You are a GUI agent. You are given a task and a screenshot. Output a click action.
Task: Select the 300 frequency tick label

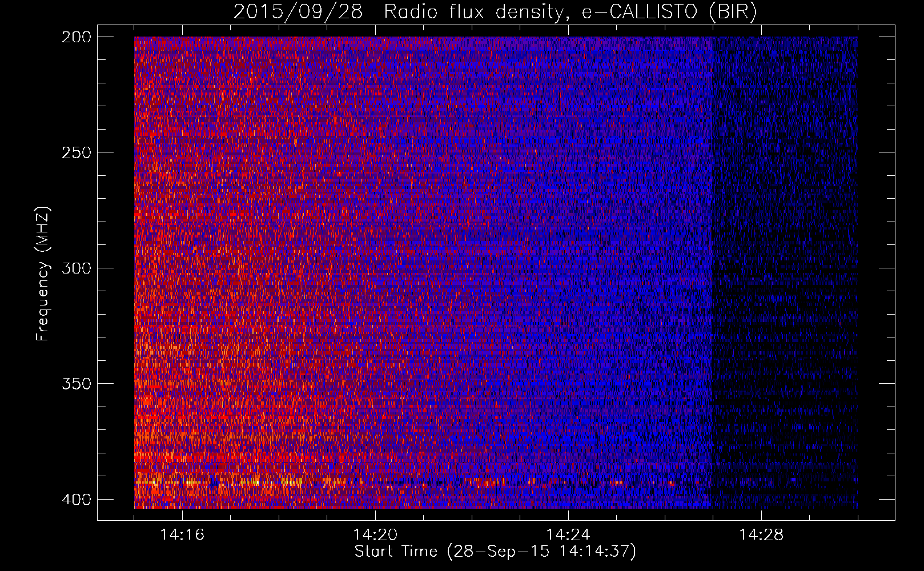pyautogui.click(x=76, y=268)
